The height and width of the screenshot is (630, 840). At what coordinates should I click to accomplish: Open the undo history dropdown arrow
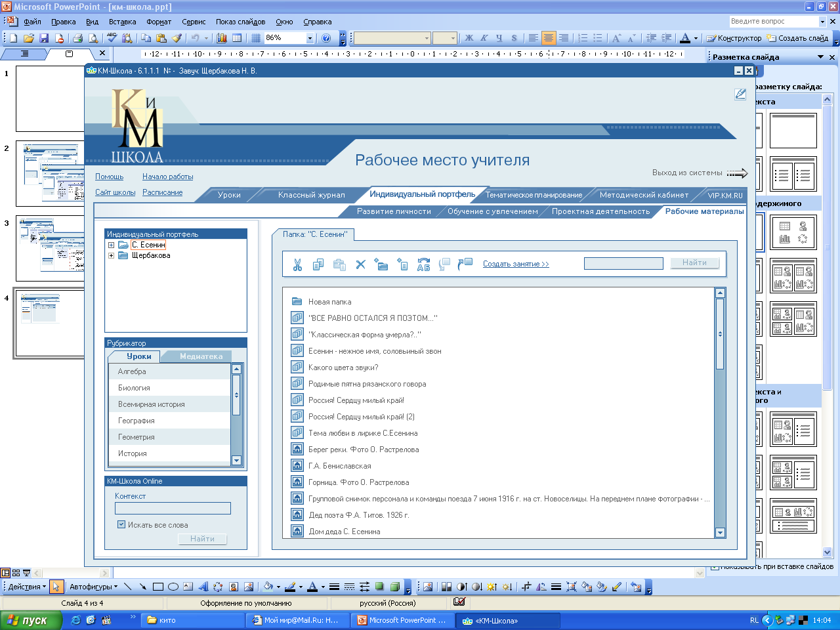[206, 38]
